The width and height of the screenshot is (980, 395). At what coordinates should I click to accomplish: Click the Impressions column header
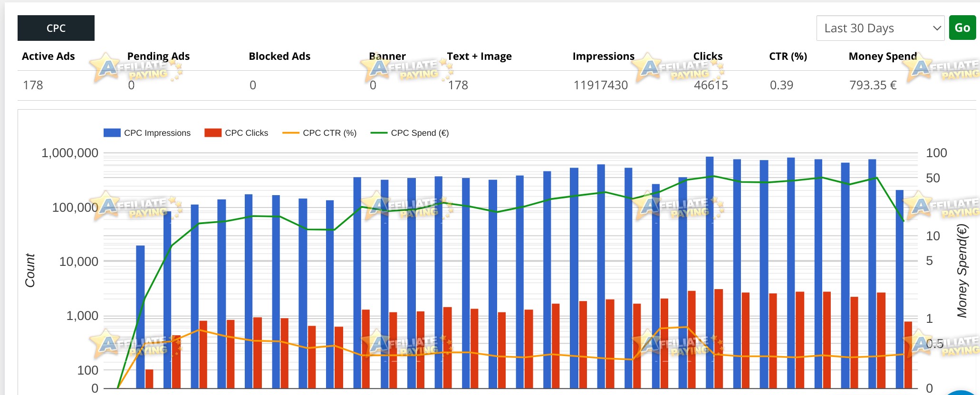[603, 56]
